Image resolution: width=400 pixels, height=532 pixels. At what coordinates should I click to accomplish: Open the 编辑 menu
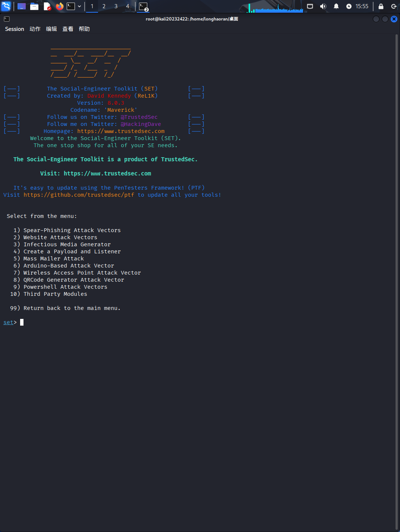(51, 29)
